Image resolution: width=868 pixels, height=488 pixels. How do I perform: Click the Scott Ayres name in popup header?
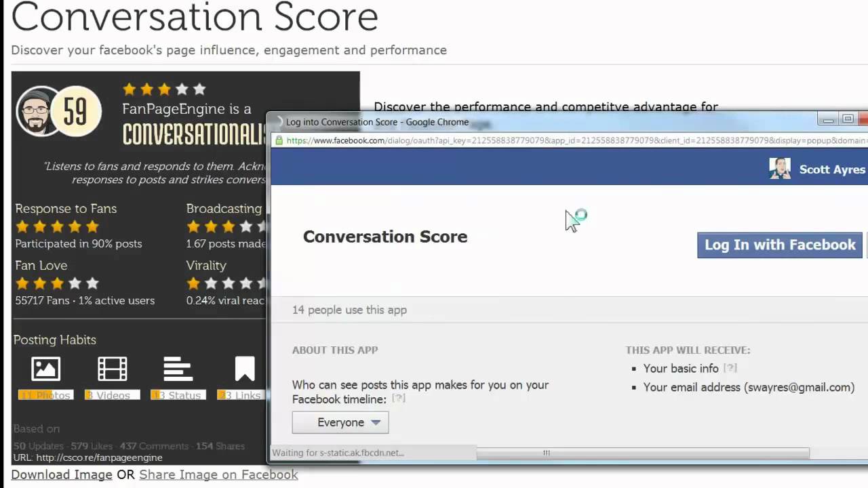[832, 169]
